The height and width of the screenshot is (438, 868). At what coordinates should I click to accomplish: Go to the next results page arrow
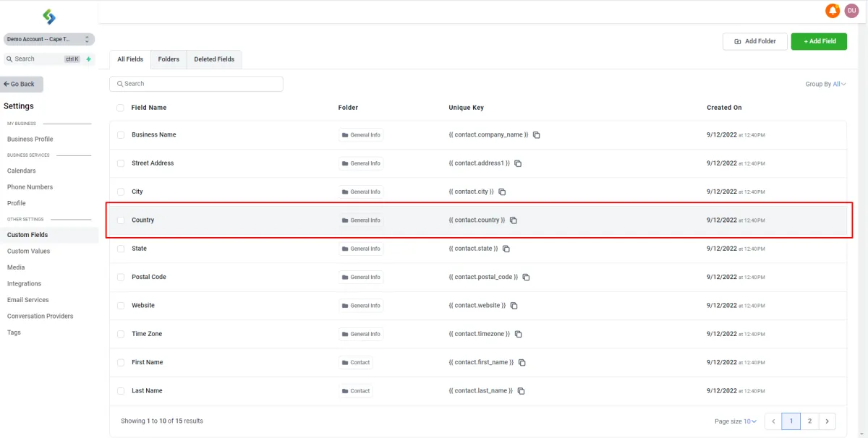point(827,421)
